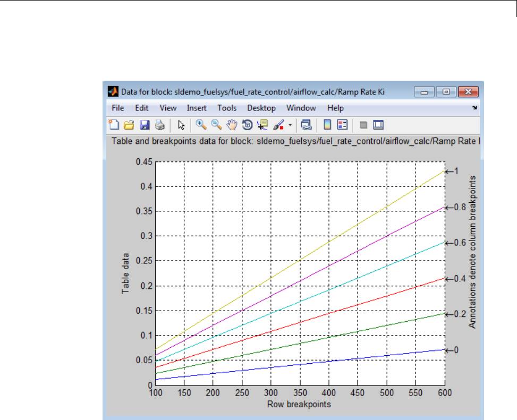
Task: Open the View menu
Action: 168,108
